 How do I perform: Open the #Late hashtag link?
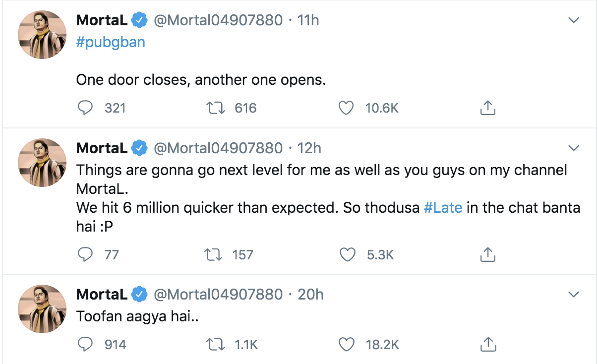(x=444, y=208)
